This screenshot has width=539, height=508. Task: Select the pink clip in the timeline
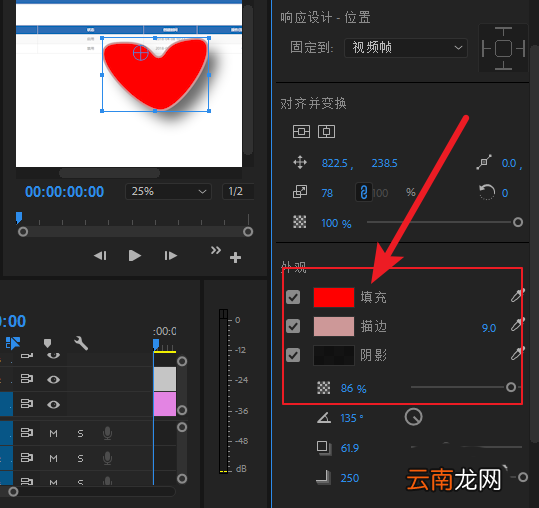point(165,404)
